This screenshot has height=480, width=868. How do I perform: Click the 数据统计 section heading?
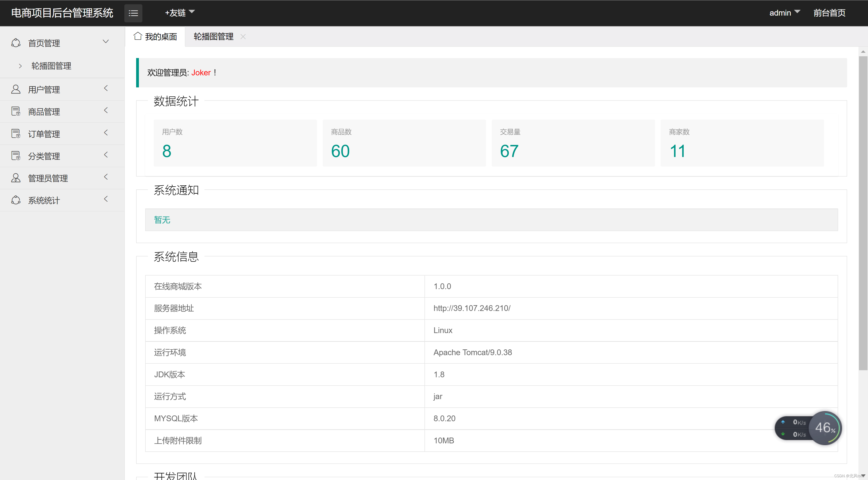(176, 101)
